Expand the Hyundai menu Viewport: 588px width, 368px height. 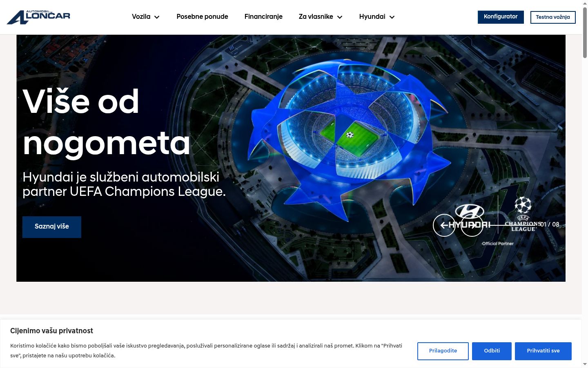click(377, 17)
